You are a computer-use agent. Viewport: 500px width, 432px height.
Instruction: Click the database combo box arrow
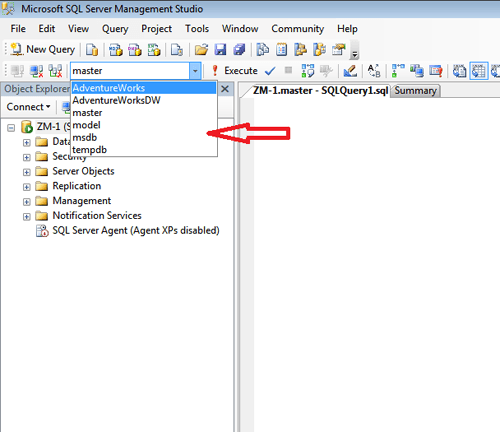click(x=195, y=71)
